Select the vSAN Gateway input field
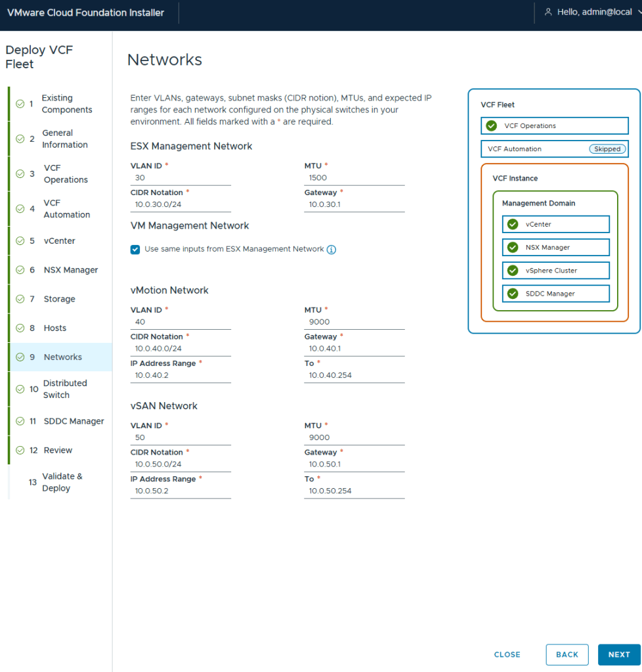642x672 pixels. (x=354, y=464)
